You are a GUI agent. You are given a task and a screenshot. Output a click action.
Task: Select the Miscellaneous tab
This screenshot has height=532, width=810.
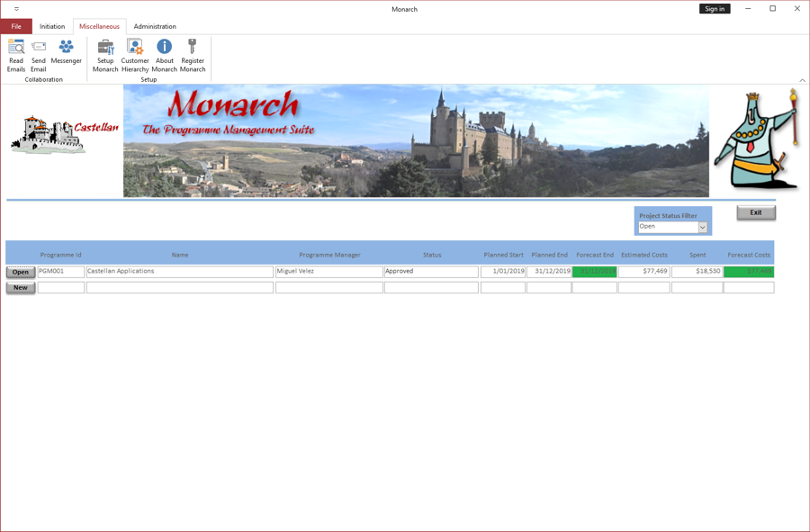[x=99, y=26]
